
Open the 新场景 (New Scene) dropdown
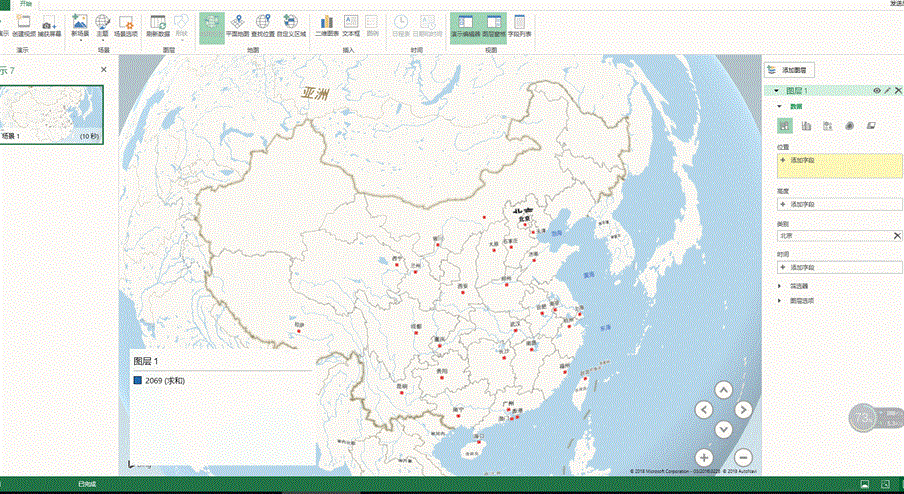click(79, 24)
